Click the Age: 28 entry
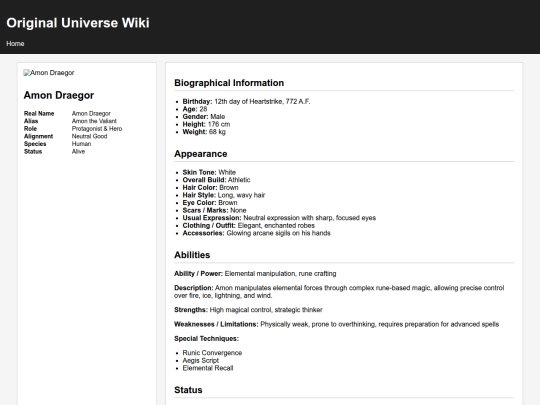540x405 pixels. 195,109
